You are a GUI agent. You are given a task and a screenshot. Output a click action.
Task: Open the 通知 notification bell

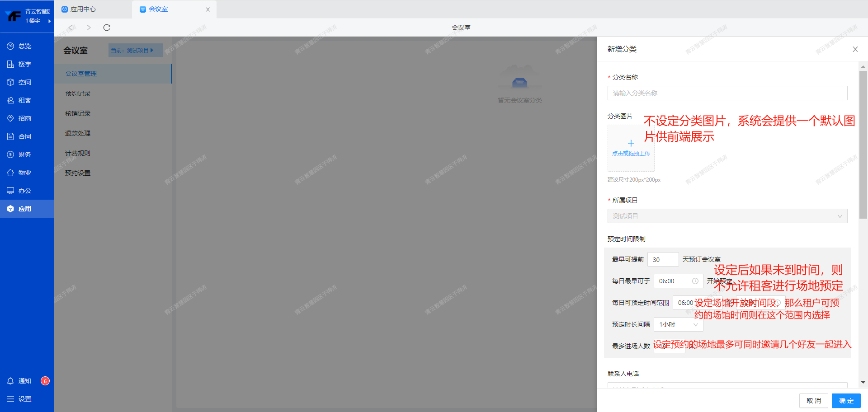[x=11, y=381]
